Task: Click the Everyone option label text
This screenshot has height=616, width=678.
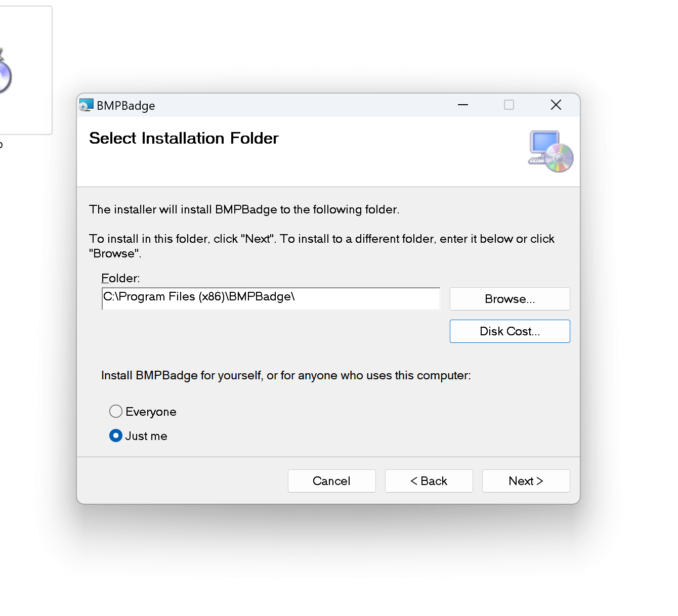Action: point(151,412)
